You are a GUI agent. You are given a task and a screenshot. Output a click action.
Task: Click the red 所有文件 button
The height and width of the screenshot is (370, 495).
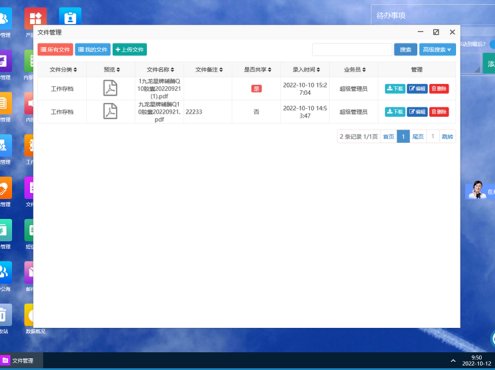(x=55, y=50)
